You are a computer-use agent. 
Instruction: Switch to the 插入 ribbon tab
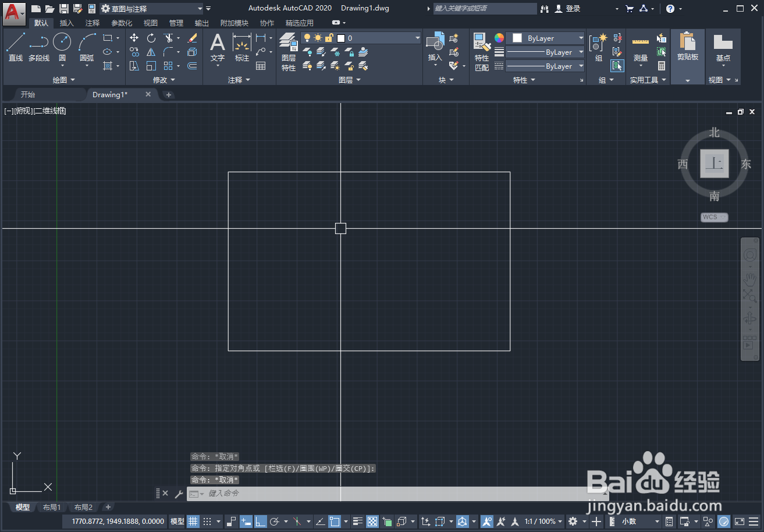pos(67,23)
